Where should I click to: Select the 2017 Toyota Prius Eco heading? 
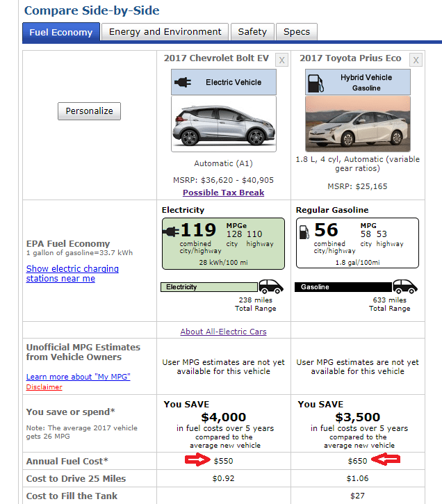350,58
